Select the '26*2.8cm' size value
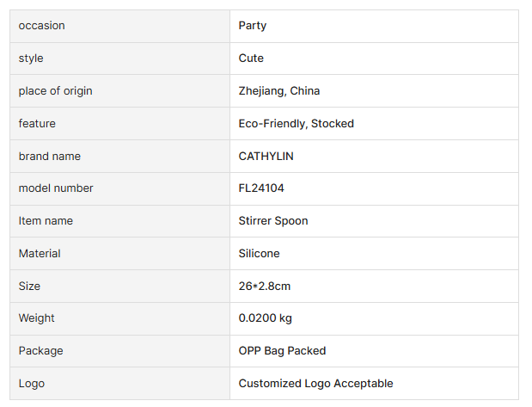The height and width of the screenshot is (407, 532). (265, 286)
